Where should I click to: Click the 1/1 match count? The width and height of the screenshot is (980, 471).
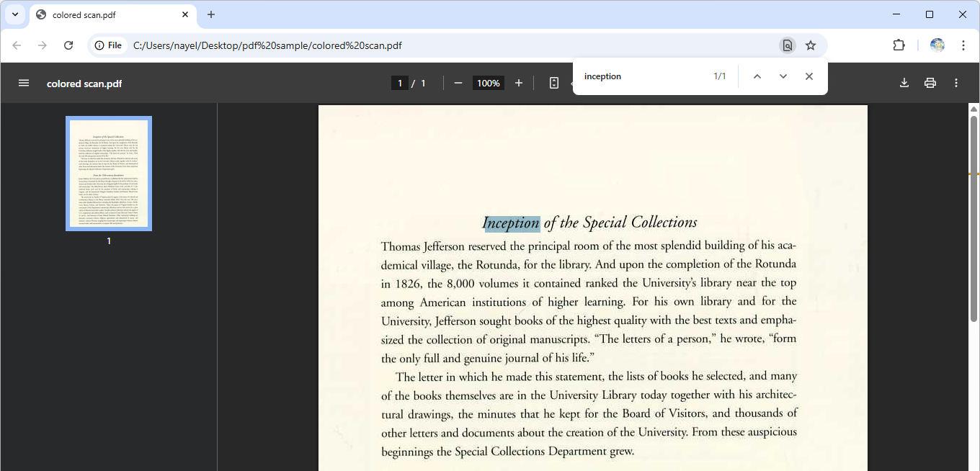pos(720,76)
